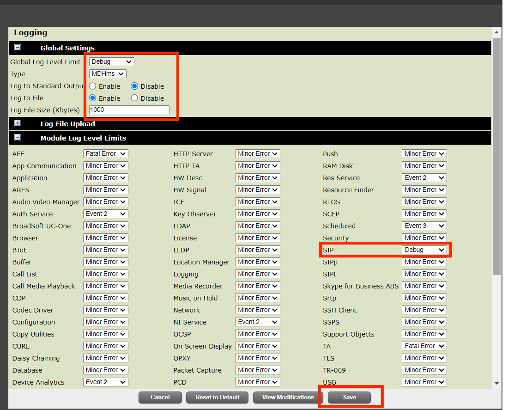Open the NI Service log level dropdown

click(258, 322)
